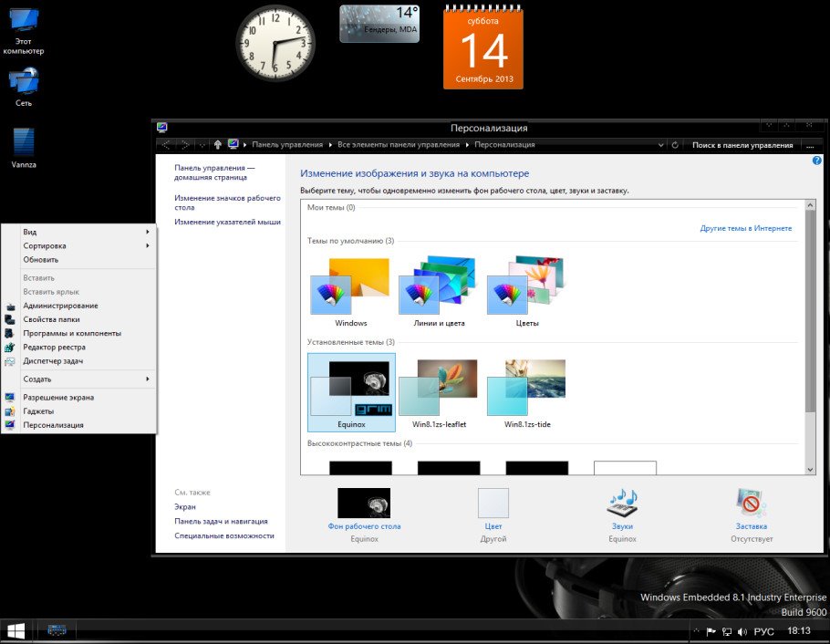Open the Vannza desktop icon
The width and height of the screenshot is (830, 644).
tap(24, 144)
